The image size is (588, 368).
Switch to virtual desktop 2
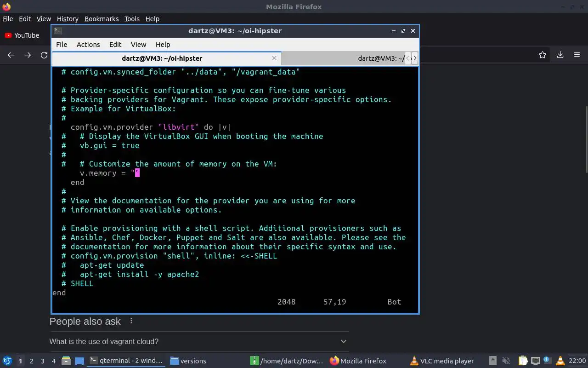[31, 361]
